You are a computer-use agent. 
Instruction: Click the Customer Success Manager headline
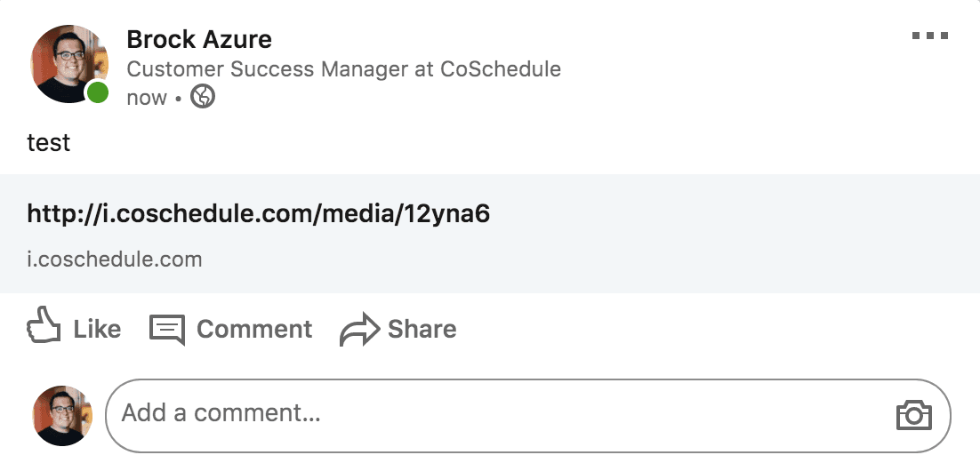(344, 68)
